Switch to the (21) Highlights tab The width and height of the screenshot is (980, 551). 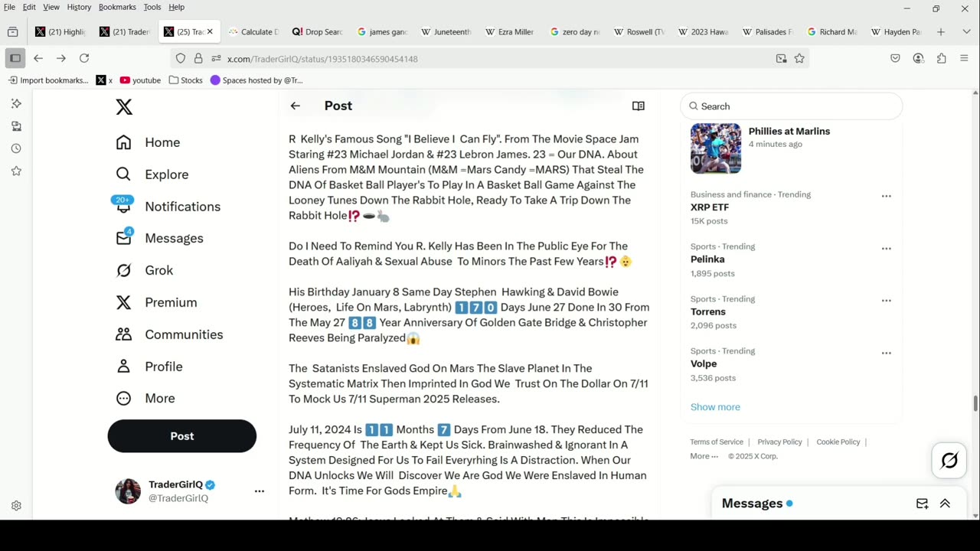pos(60,32)
